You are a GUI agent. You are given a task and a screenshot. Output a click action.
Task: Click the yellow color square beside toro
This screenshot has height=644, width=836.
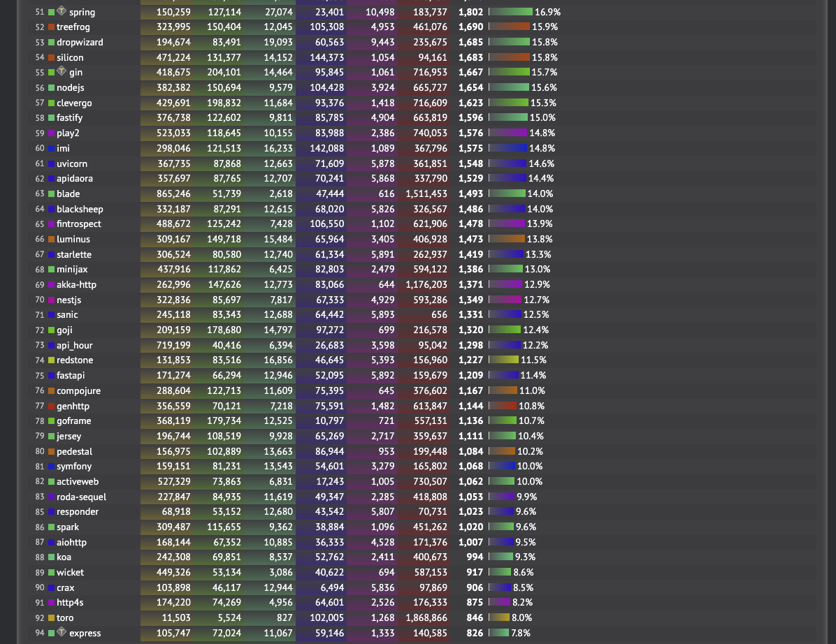pyautogui.click(x=51, y=618)
